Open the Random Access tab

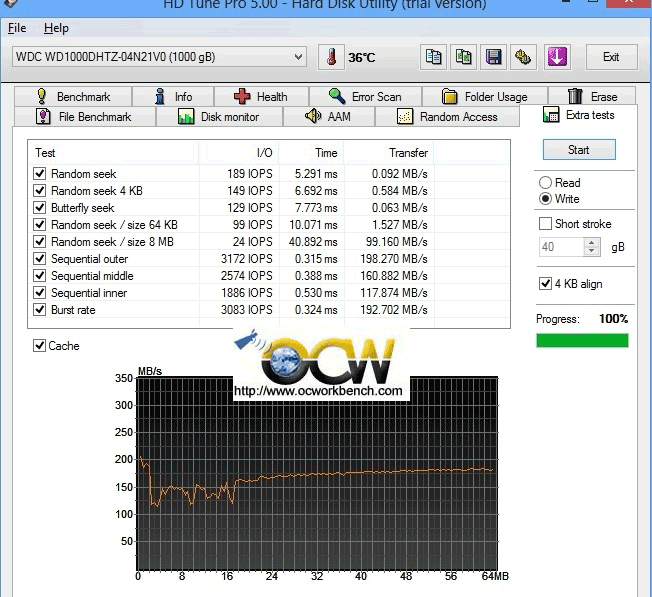coord(447,116)
